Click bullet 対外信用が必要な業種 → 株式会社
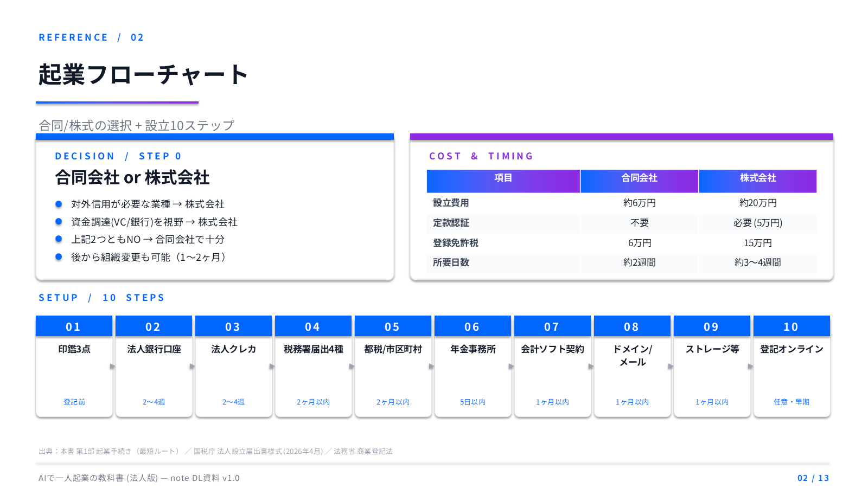This screenshot has height=488, width=868. click(x=148, y=204)
